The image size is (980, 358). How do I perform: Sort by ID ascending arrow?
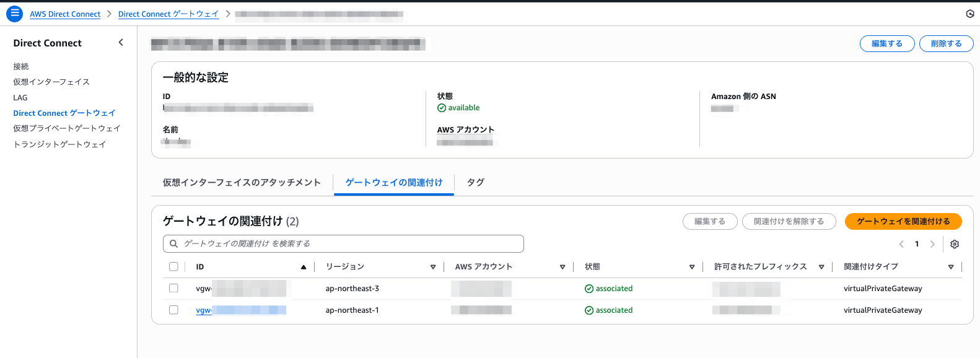tap(304, 267)
